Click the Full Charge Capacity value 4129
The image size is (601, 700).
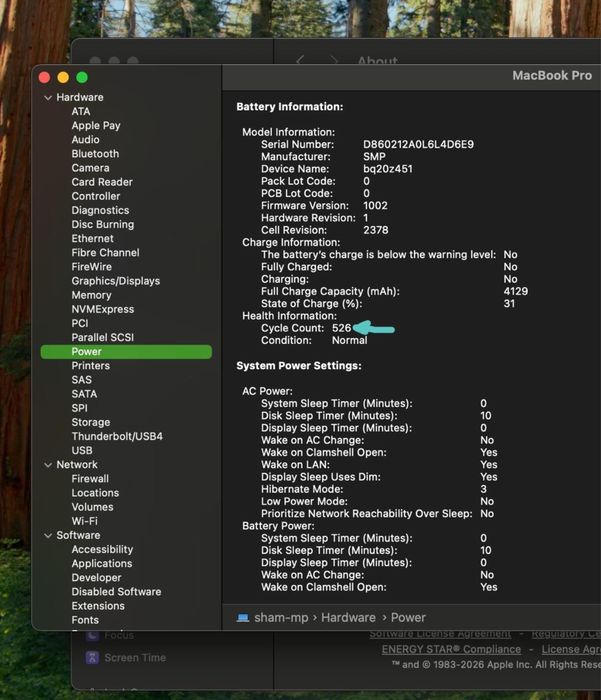pos(516,292)
